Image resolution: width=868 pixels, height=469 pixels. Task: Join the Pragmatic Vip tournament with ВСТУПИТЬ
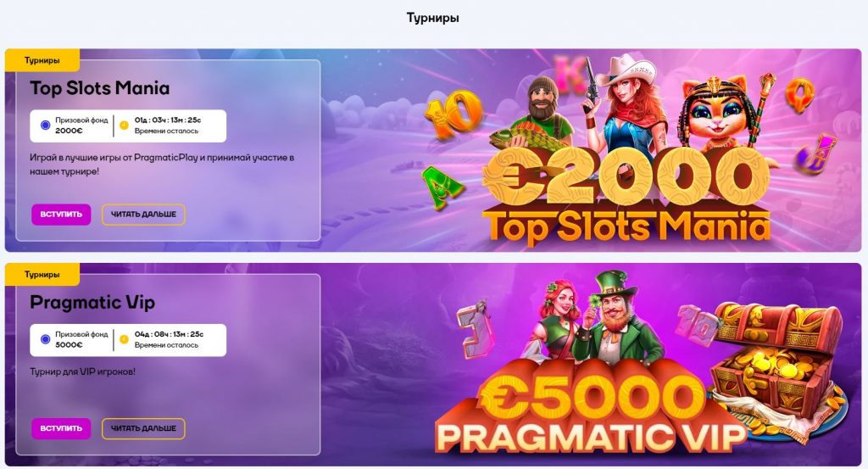[x=61, y=428]
